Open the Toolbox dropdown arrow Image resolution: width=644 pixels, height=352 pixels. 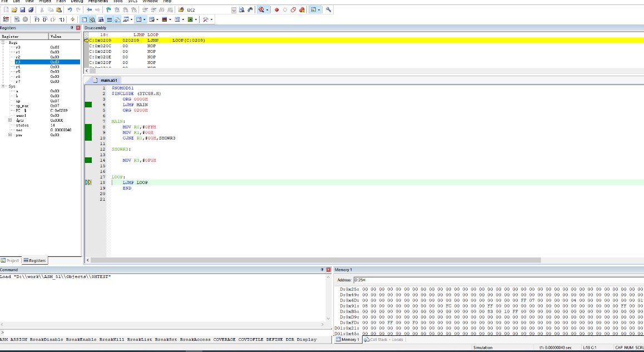click(x=211, y=19)
